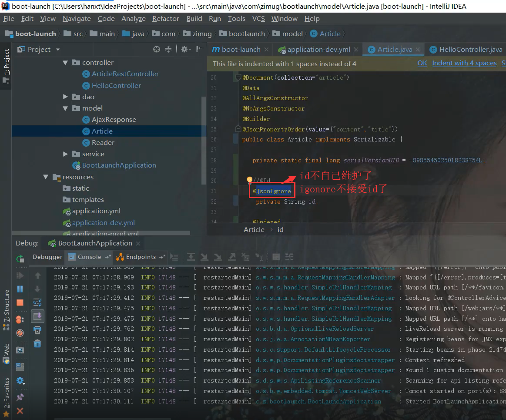This screenshot has width=506, height=420.
Task: Restore debug layout icon
Action: coord(20,367)
